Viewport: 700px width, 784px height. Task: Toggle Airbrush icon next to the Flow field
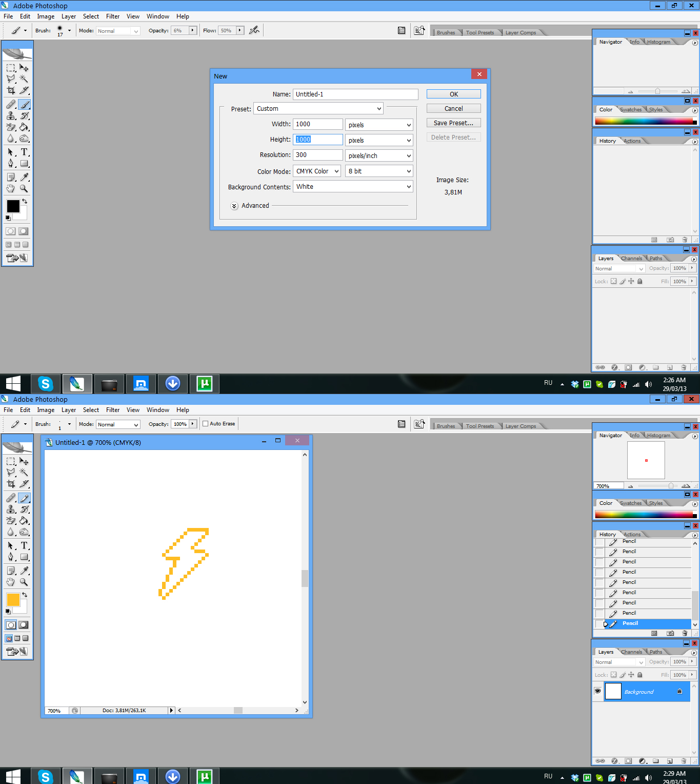(254, 30)
